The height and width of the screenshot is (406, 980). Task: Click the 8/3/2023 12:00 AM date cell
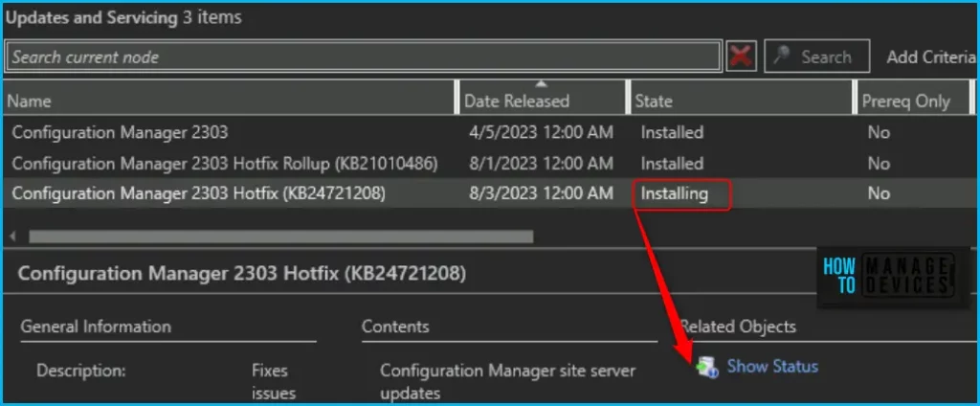click(x=542, y=194)
